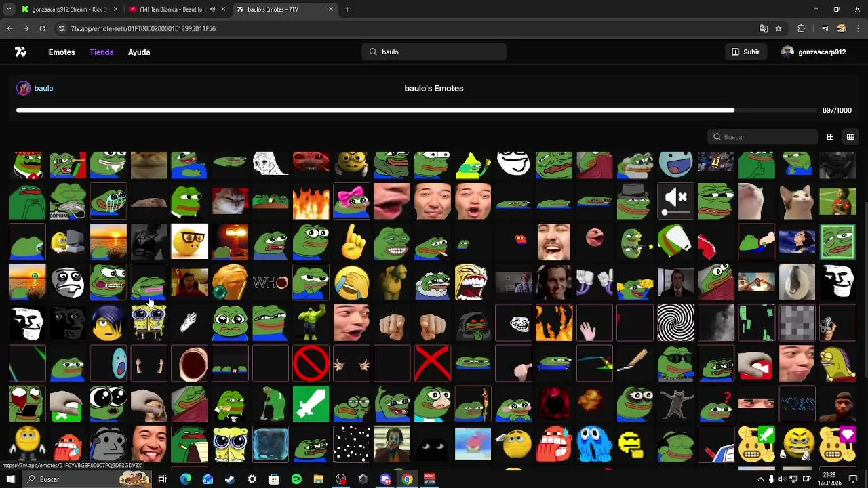Image resolution: width=868 pixels, height=488 pixels.
Task: Open the Steam icon on the taskbar
Action: (230, 479)
